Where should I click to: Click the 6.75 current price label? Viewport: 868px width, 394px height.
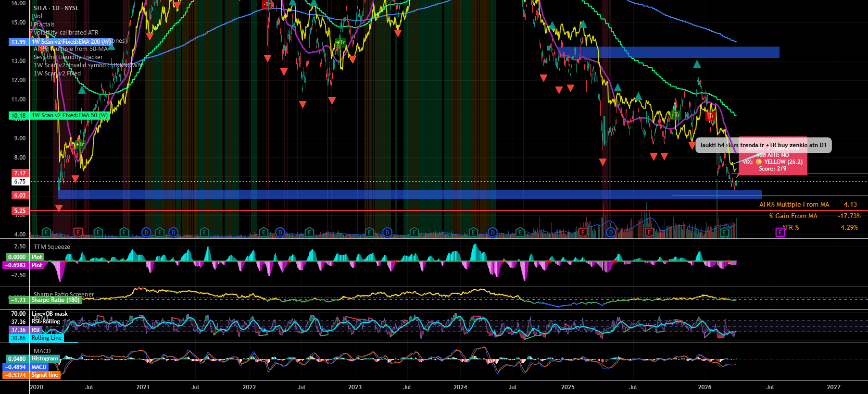click(x=20, y=182)
